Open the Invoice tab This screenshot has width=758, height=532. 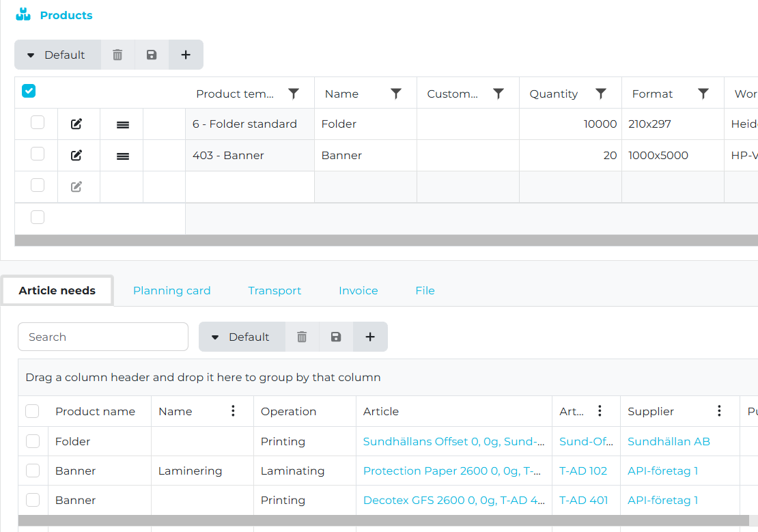(x=358, y=290)
